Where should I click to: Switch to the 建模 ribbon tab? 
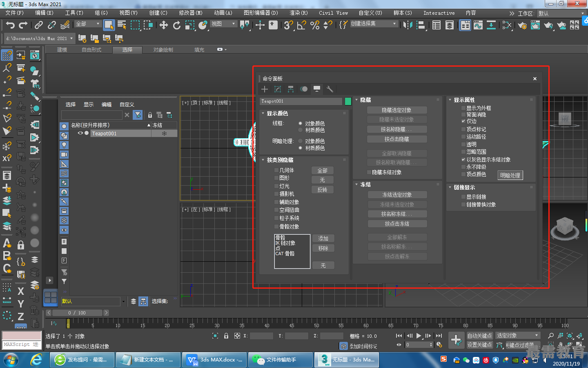62,50
